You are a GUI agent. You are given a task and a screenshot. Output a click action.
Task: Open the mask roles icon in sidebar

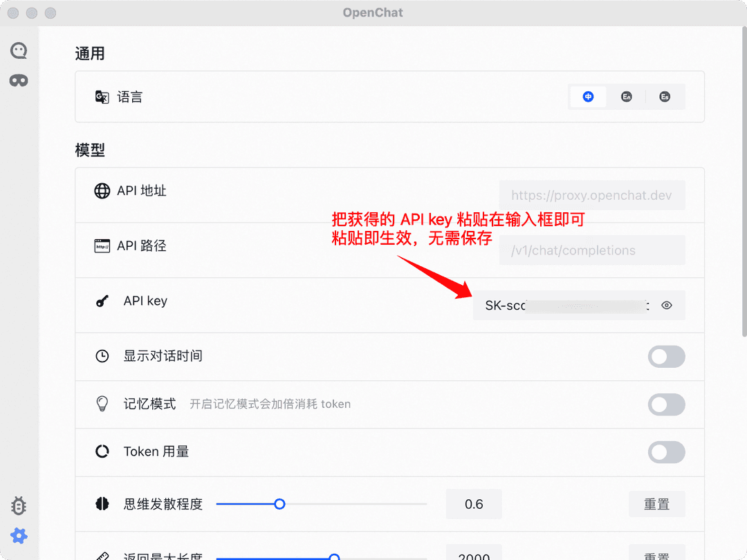(19, 80)
